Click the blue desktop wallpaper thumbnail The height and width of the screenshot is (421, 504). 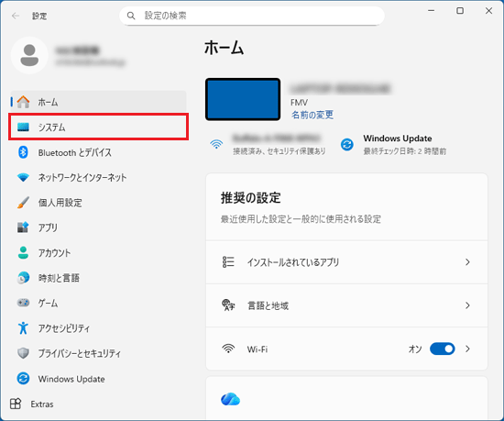[x=243, y=99]
